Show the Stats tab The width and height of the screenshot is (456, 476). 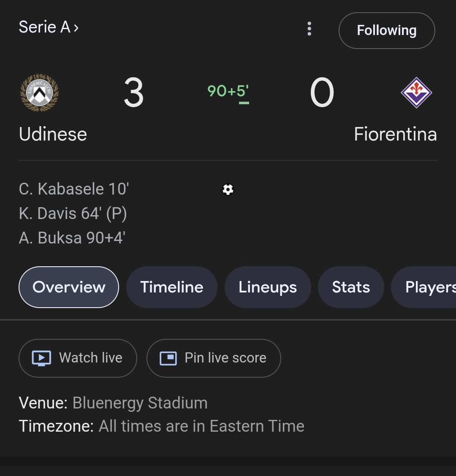[351, 287]
